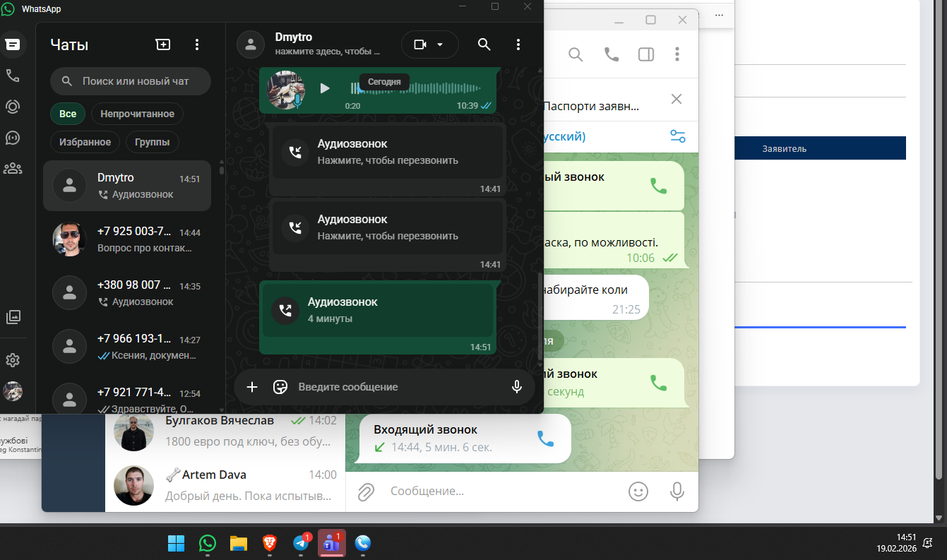Open the Communities tab in WhatsApp sidebar
This screenshot has width=947, height=560.
[x=13, y=168]
